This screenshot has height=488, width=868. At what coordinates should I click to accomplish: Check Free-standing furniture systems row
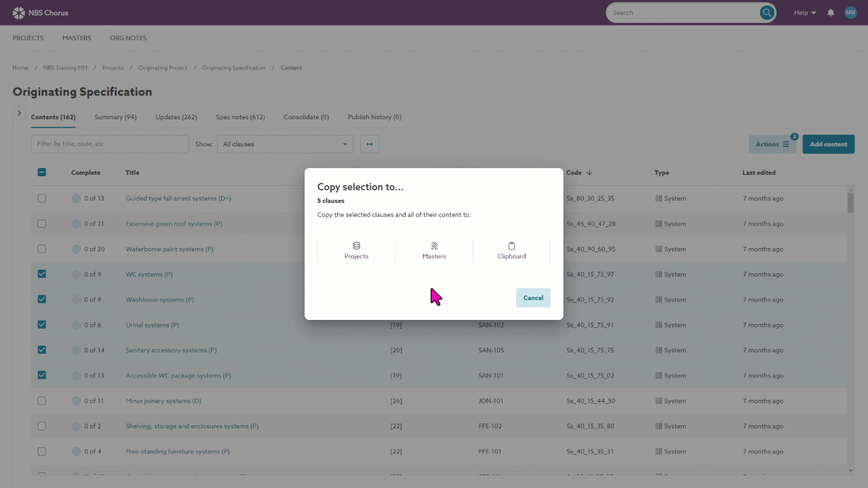[41, 451]
